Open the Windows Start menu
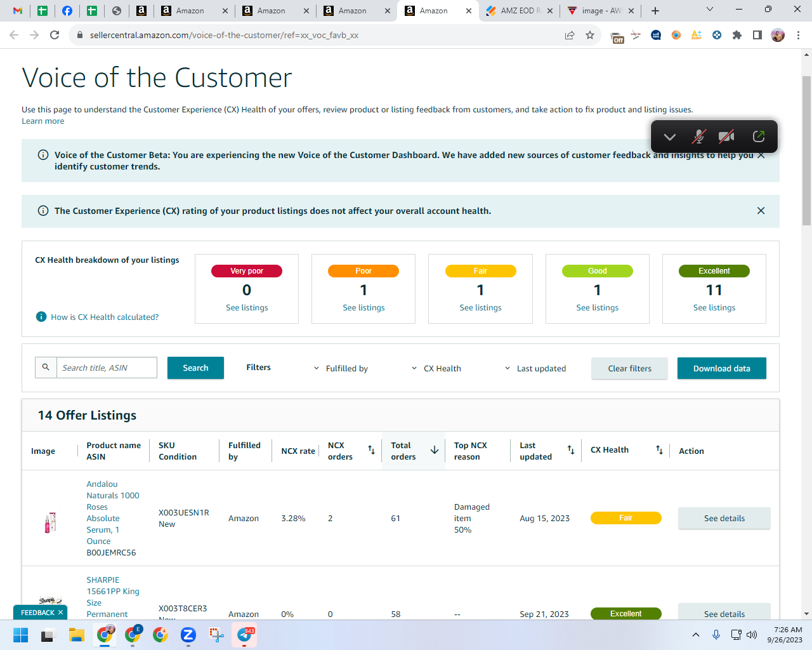The width and height of the screenshot is (812, 650). (x=21, y=635)
